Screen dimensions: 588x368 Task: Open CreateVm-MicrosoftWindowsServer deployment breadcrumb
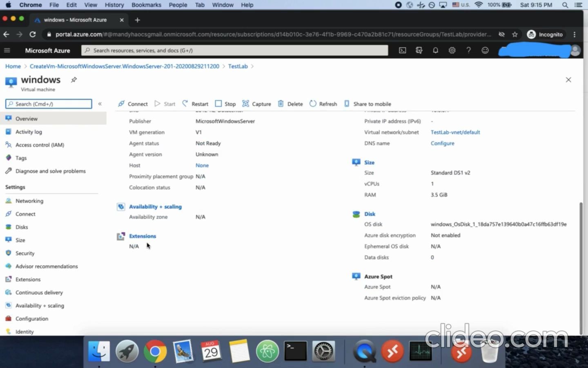[125, 66]
